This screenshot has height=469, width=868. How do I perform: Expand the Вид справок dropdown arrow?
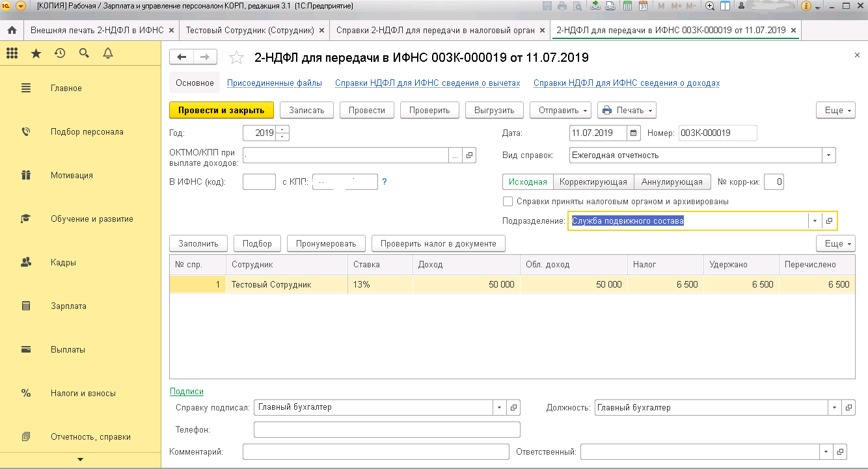click(x=828, y=155)
